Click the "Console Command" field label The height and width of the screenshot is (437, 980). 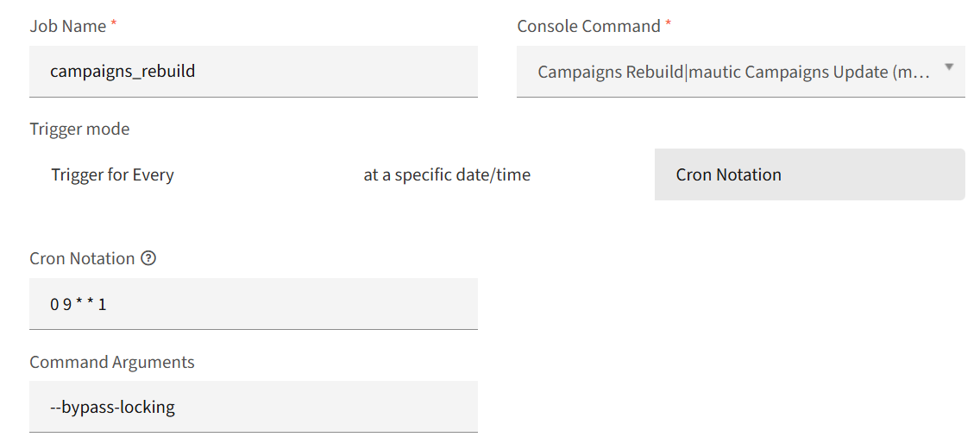click(588, 26)
